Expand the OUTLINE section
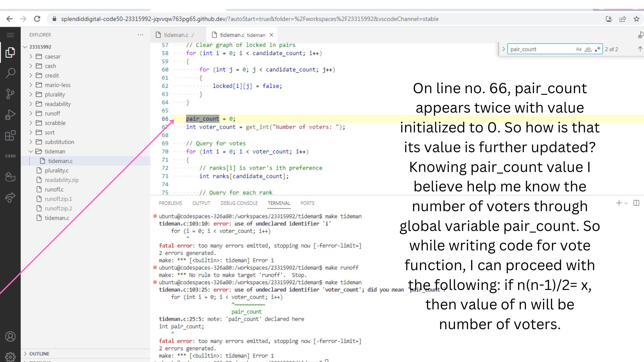The width and height of the screenshot is (644, 362). 25,354
